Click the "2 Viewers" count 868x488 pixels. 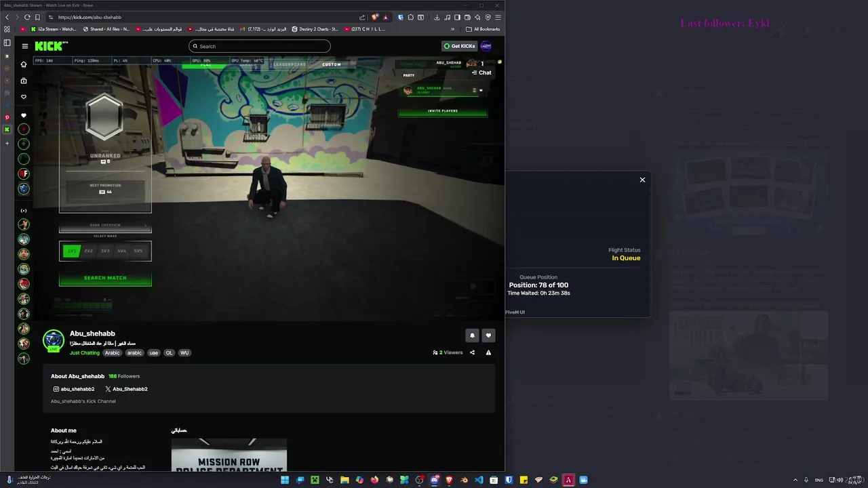point(448,352)
